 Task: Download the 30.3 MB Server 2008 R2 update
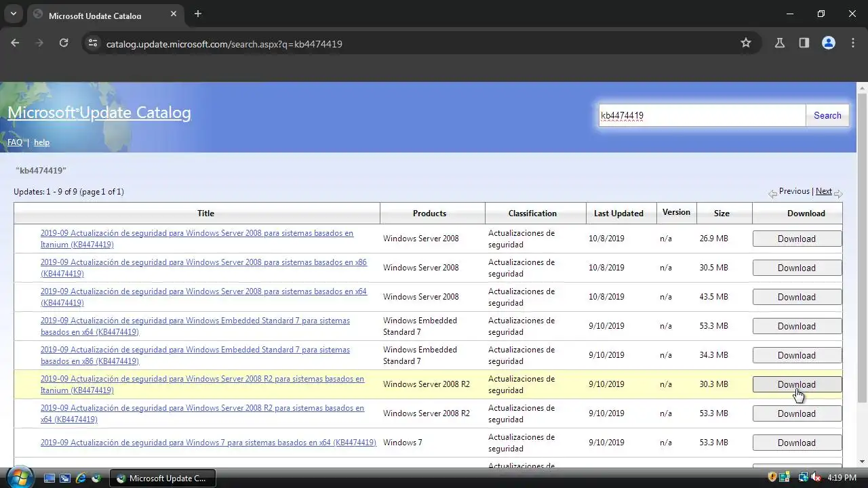[797, 384]
